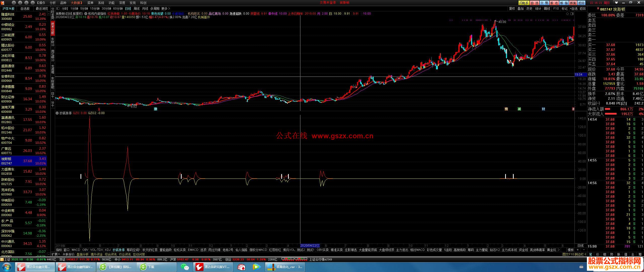The image size is (644, 272).
Task: Open the 大数据 menu
Action: pyautogui.click(x=76, y=3)
